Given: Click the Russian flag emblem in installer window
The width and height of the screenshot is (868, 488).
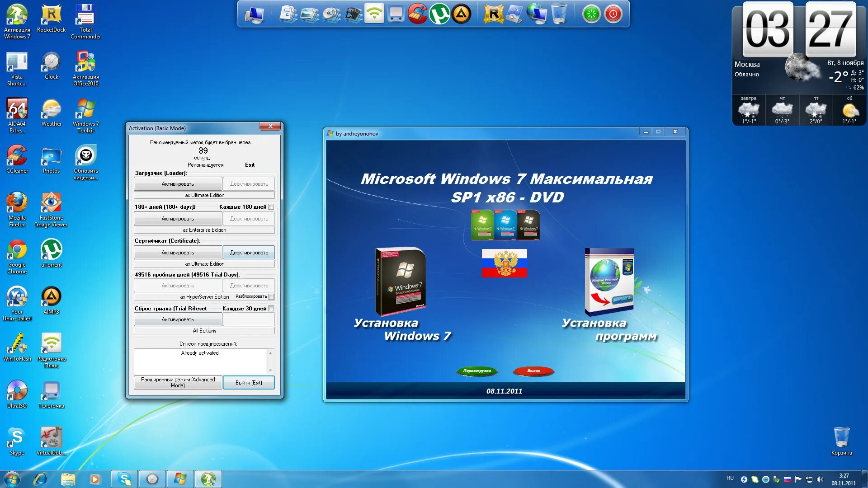Looking at the screenshot, I should click(504, 263).
